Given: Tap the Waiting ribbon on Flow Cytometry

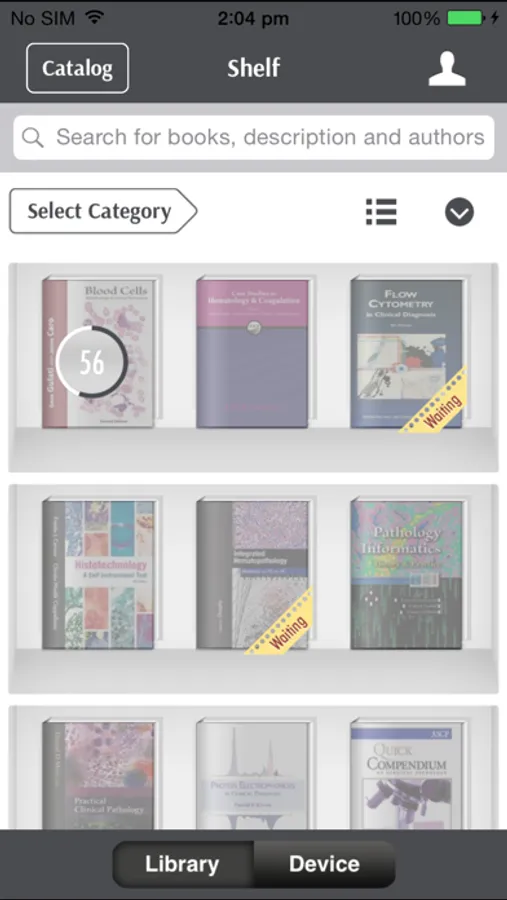Looking at the screenshot, I should (435, 401).
